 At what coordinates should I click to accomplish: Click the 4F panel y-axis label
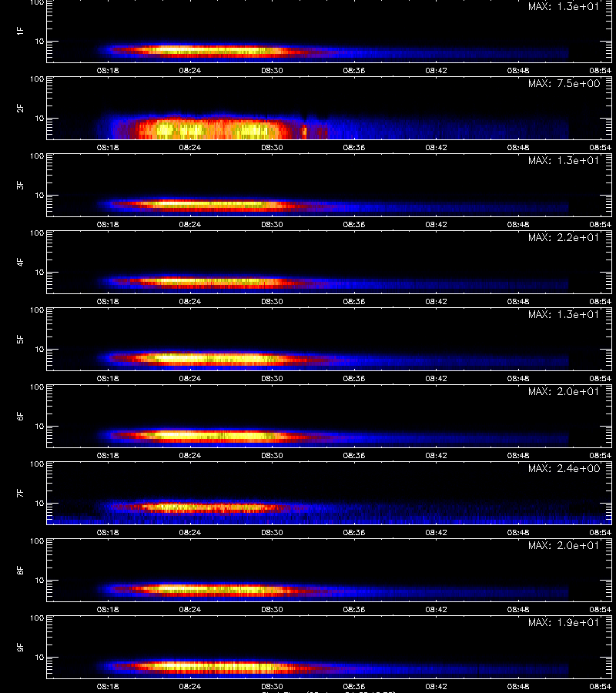(x=20, y=262)
